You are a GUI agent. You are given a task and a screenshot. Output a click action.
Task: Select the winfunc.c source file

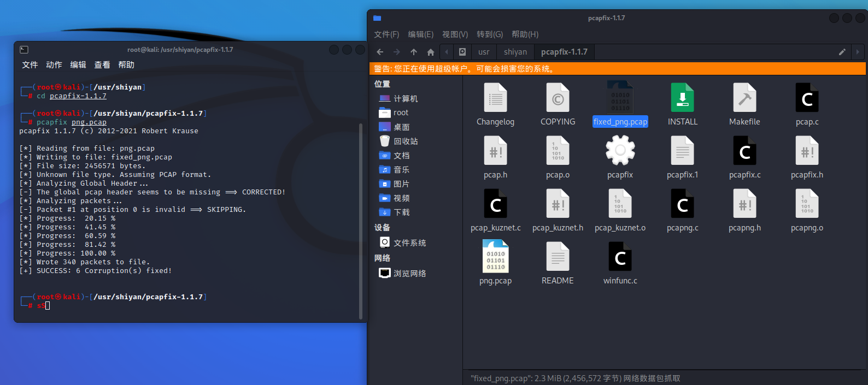pyautogui.click(x=620, y=257)
